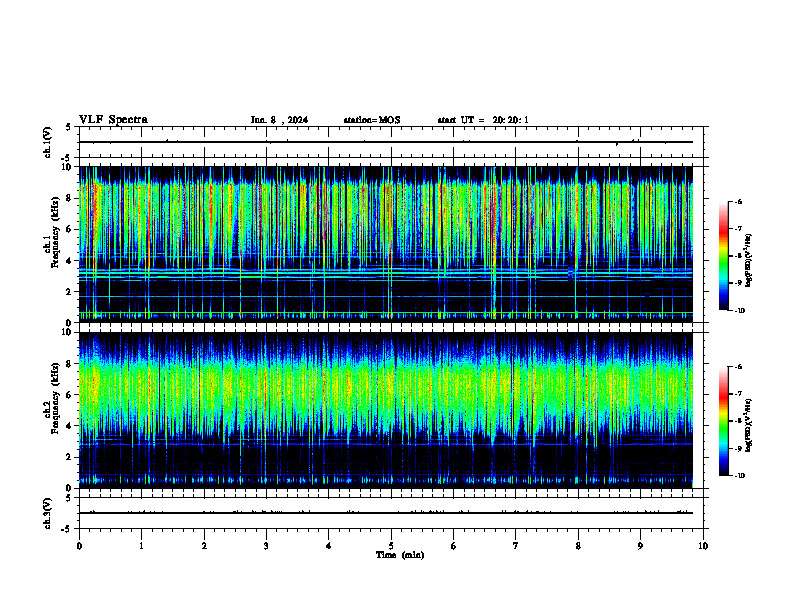Click inside the ch.2 spectrogram panel
This screenshot has width=792, height=612.
[x=385, y=410]
